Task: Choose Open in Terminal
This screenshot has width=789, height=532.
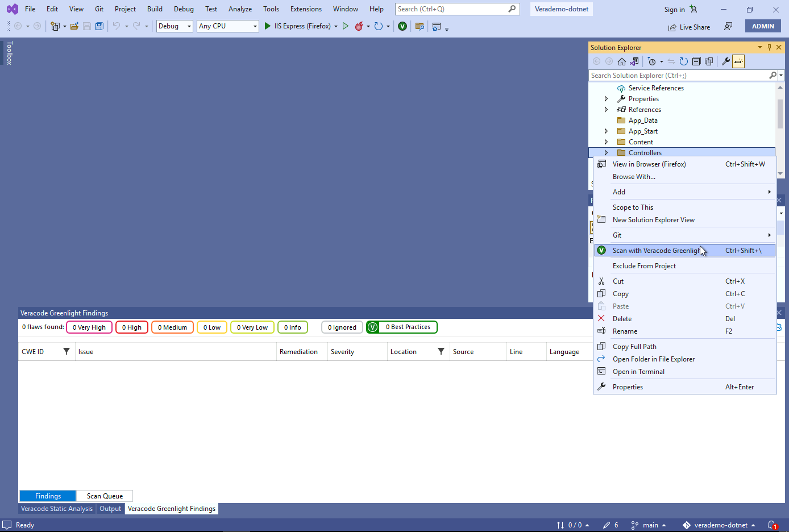Action: 685,372
